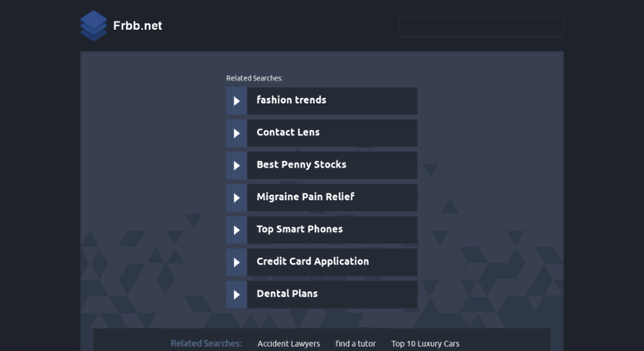The width and height of the screenshot is (644, 351).
Task: Focus the search input field in the header
Action: tap(481, 27)
